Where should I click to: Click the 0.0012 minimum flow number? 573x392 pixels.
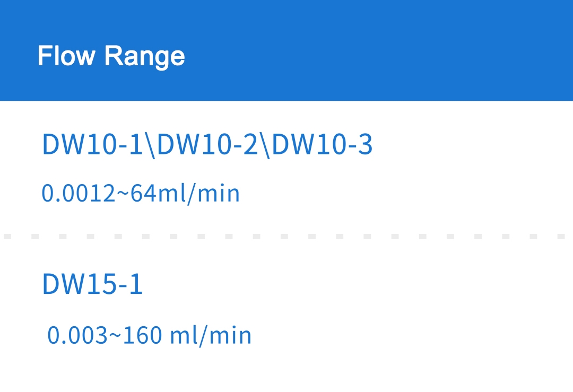pos(79,193)
